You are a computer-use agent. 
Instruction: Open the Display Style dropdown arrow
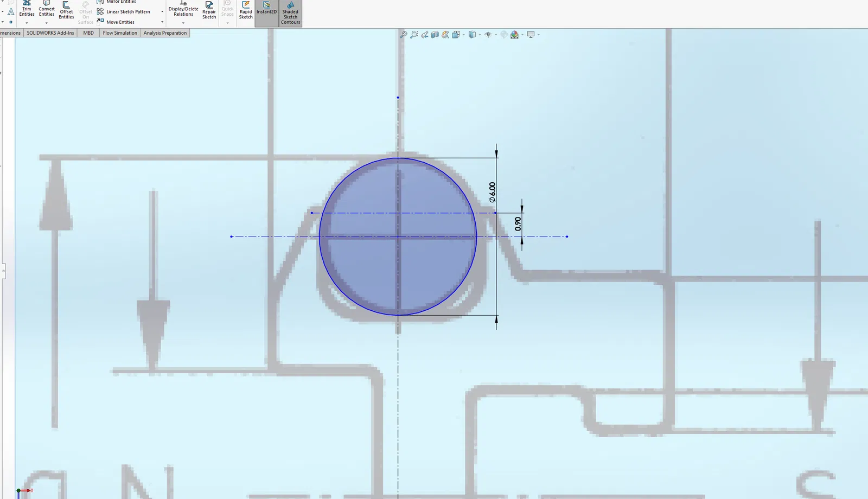(x=480, y=35)
